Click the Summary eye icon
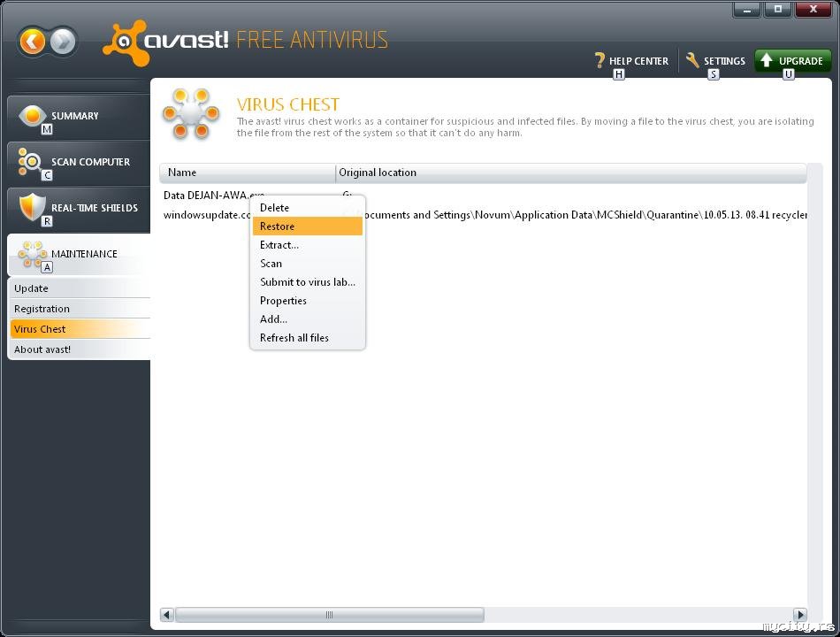This screenshot has height=637, width=840. 32,115
